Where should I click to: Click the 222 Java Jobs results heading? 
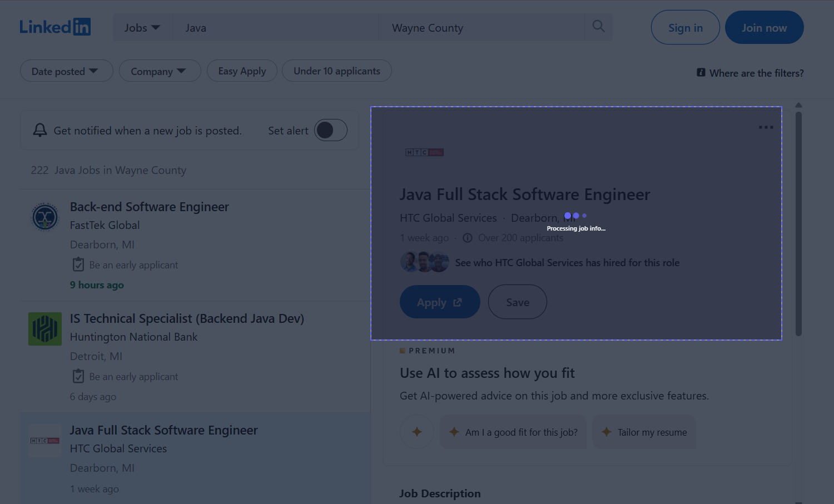point(108,170)
